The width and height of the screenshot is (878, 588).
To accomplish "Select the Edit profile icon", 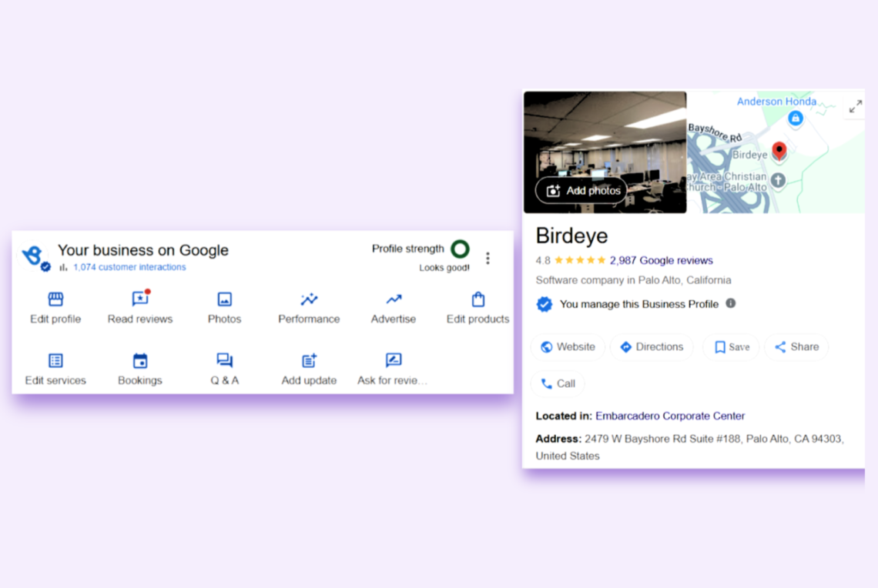I will [55, 299].
